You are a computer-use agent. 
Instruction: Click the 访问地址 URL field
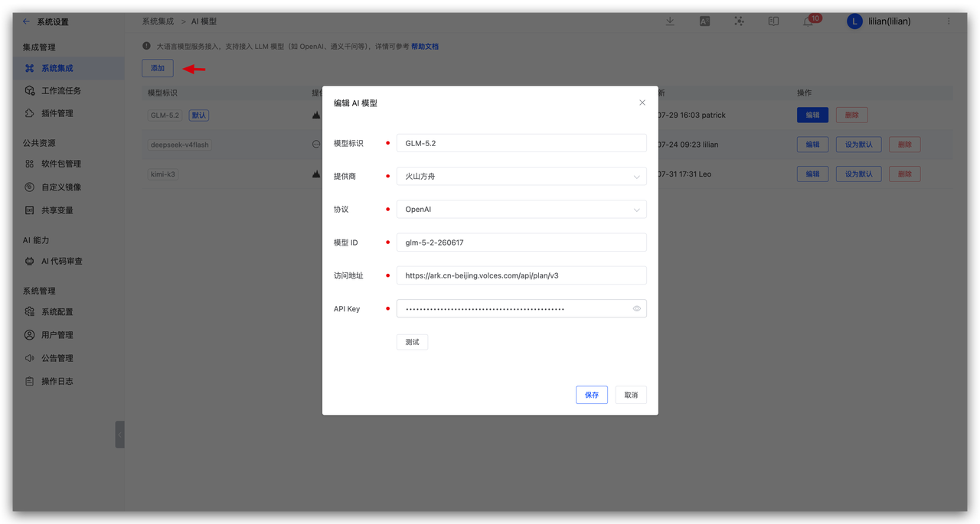pos(521,275)
